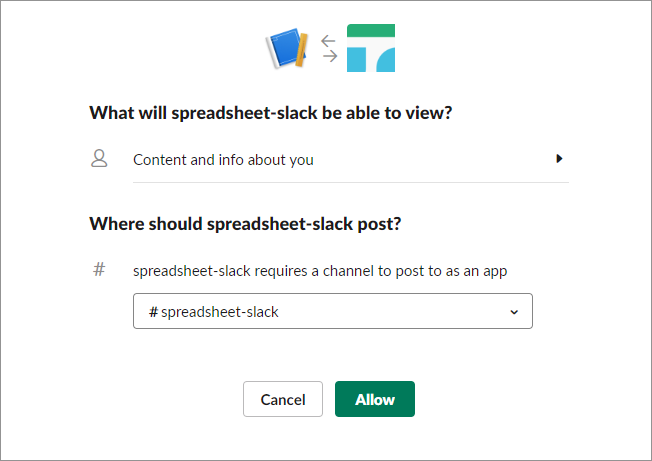
Task: Expand the Content and info about you triangle
Action: click(559, 158)
